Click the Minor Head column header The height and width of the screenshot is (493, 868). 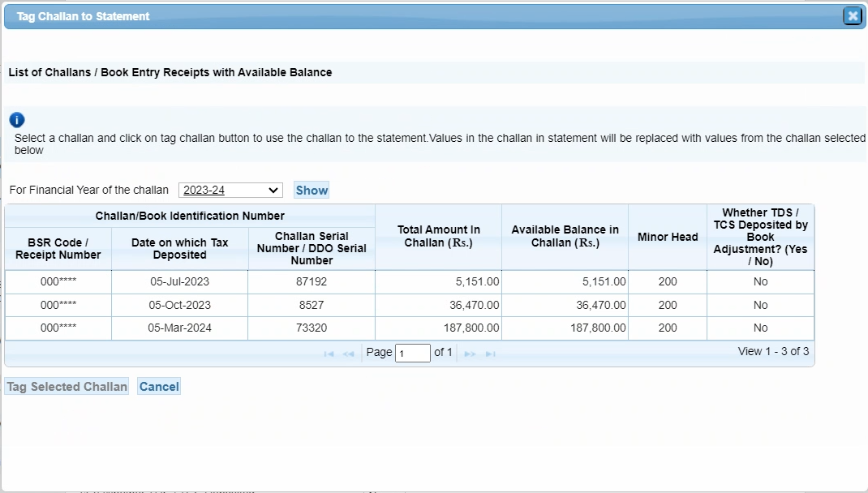click(668, 237)
